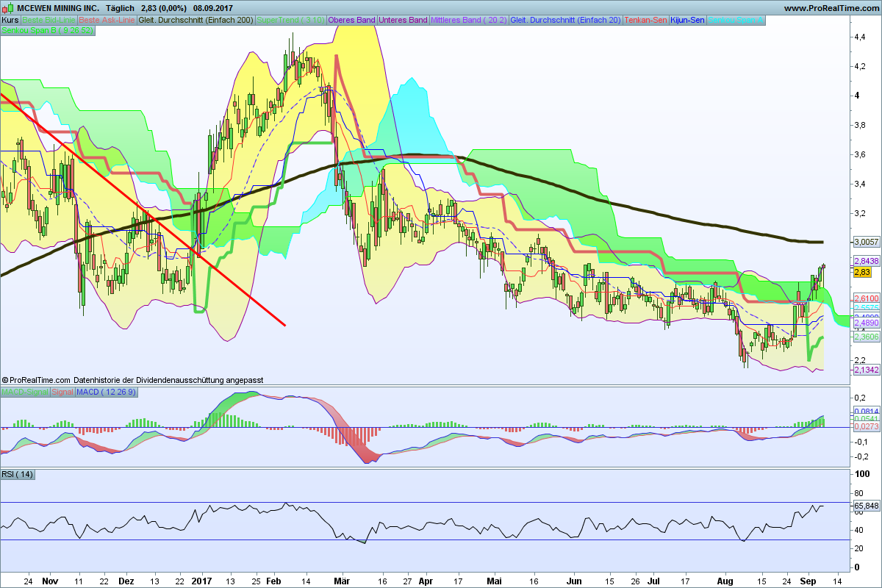882x588 pixels.
Task: Open the RSI (14) indicator label
Action: click(x=18, y=474)
